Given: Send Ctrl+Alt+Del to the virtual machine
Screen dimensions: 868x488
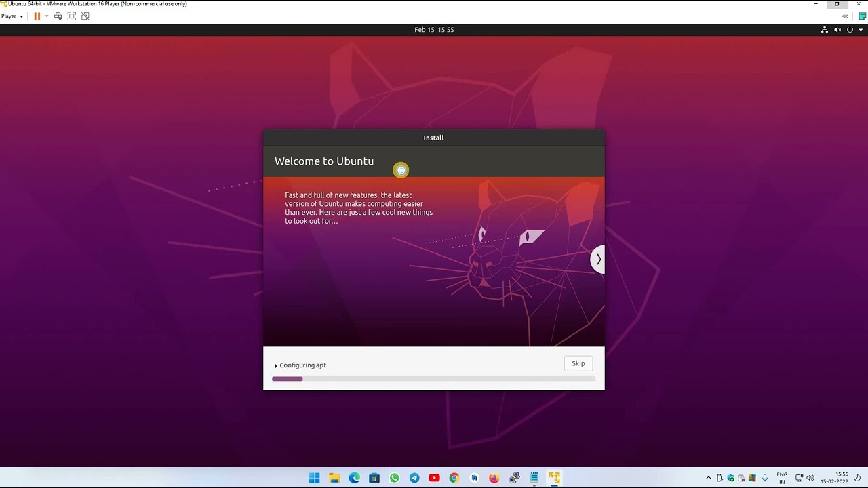Looking at the screenshot, I should (58, 16).
